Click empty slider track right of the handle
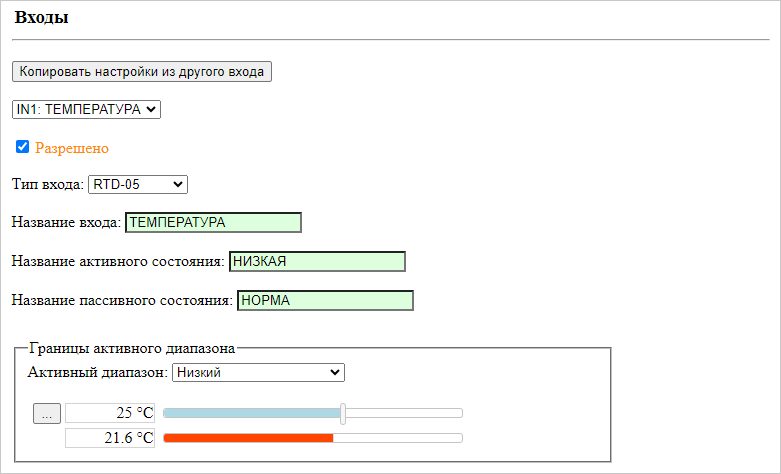Screen dimensions: 781x474 pos(404,413)
